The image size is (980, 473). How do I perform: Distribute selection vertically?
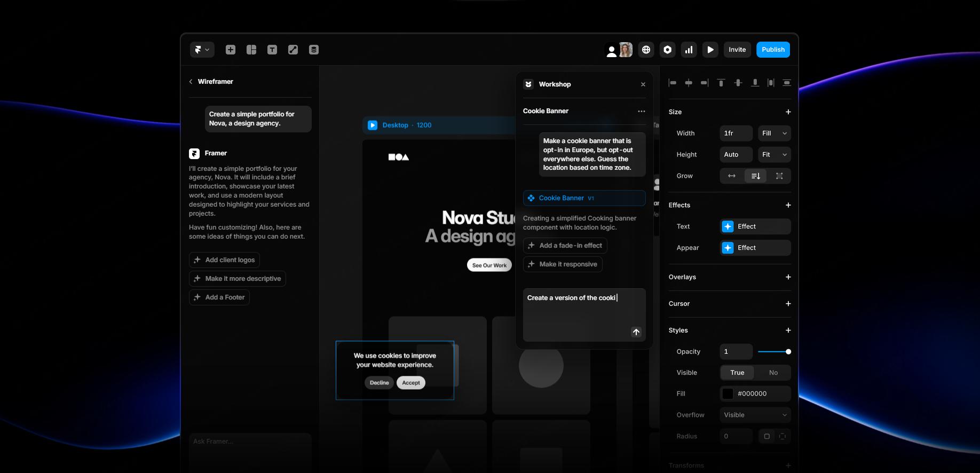(x=787, y=83)
